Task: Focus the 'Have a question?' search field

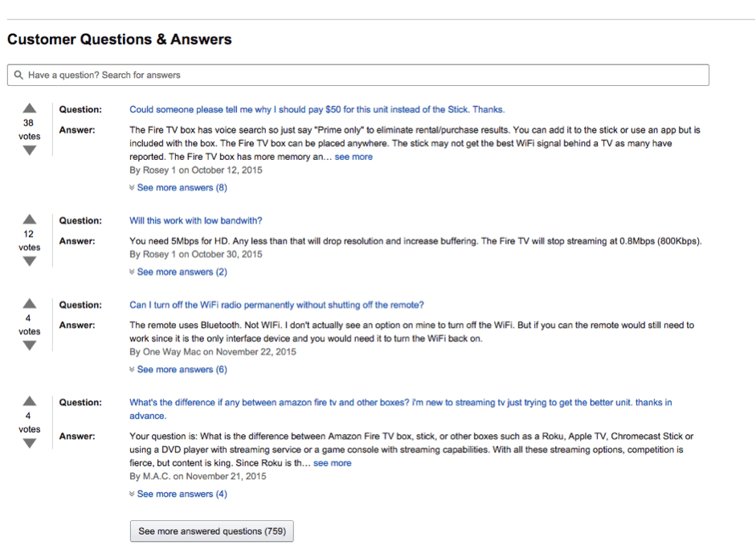Action: click(358, 76)
